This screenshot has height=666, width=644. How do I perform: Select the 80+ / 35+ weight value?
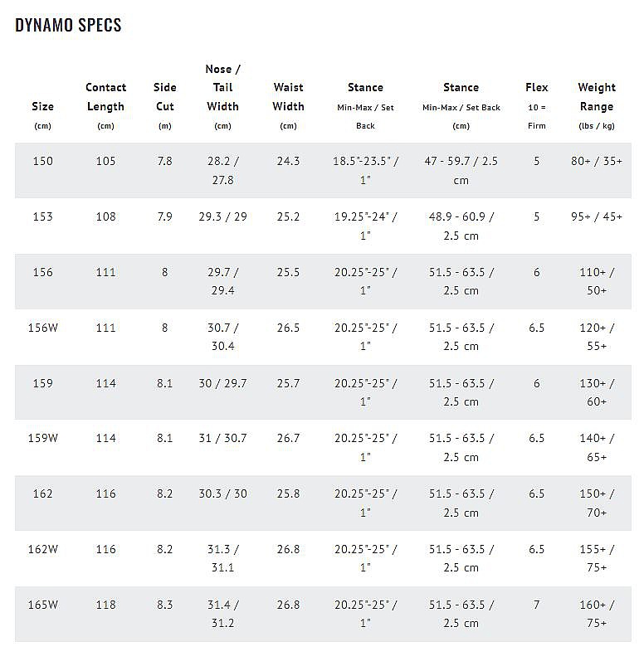pos(597,161)
